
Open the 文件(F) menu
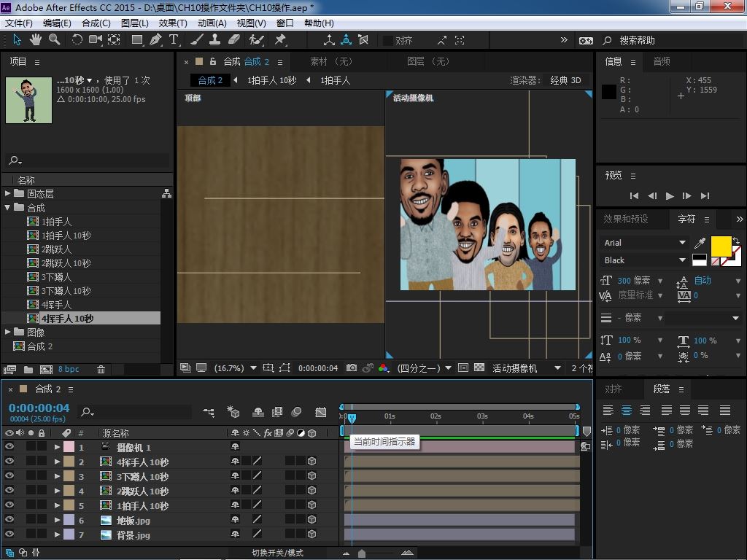click(x=18, y=23)
